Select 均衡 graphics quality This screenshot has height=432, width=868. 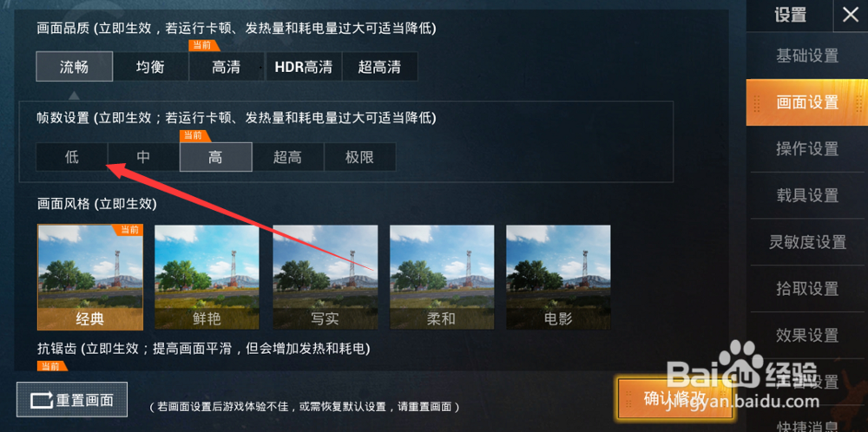(150, 67)
